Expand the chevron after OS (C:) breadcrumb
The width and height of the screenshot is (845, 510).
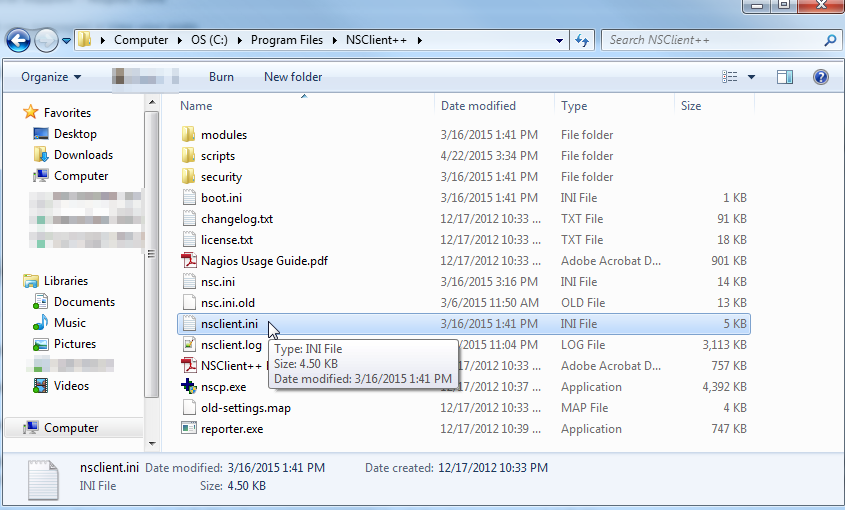point(239,40)
